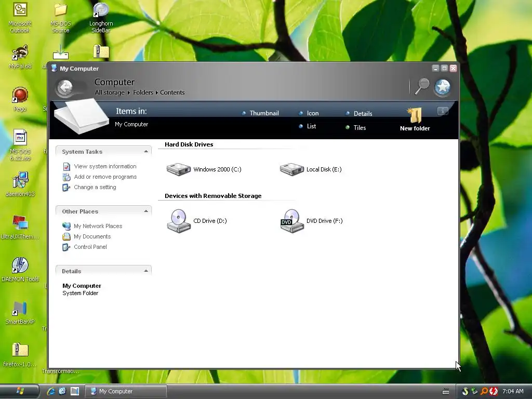Open View system information link
This screenshot has height=399, width=532.
tap(105, 167)
